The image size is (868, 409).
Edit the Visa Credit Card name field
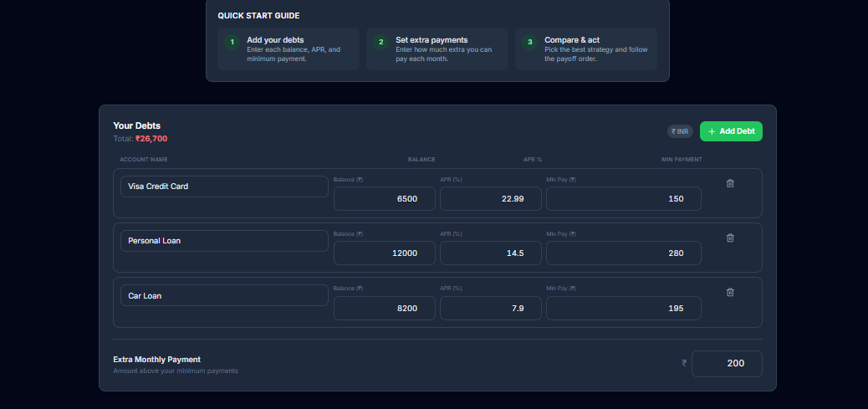[x=224, y=187]
